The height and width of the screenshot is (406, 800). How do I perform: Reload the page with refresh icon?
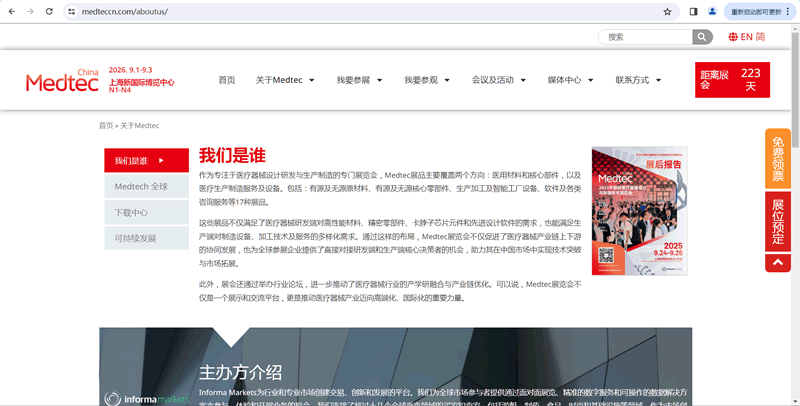[49, 12]
